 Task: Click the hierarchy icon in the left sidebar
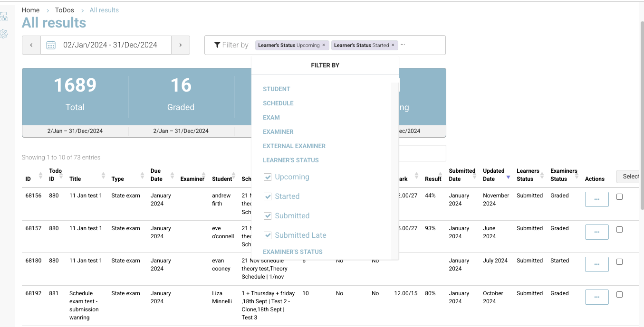point(4,16)
